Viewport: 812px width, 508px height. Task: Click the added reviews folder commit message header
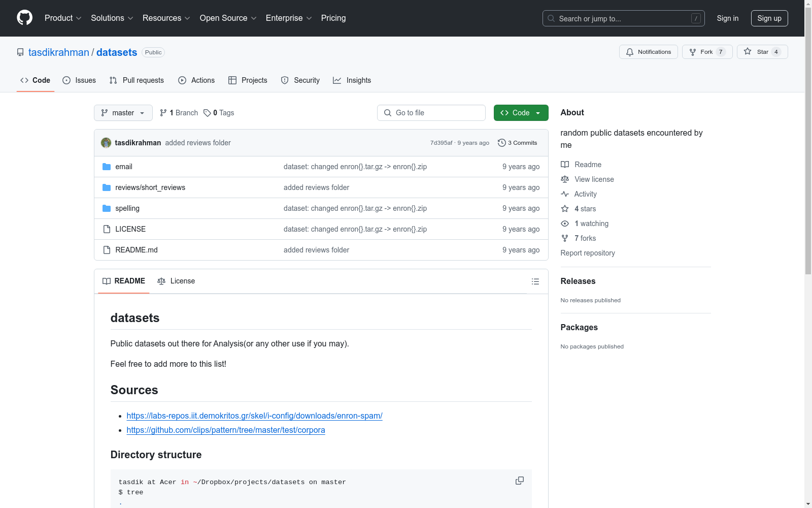click(198, 143)
